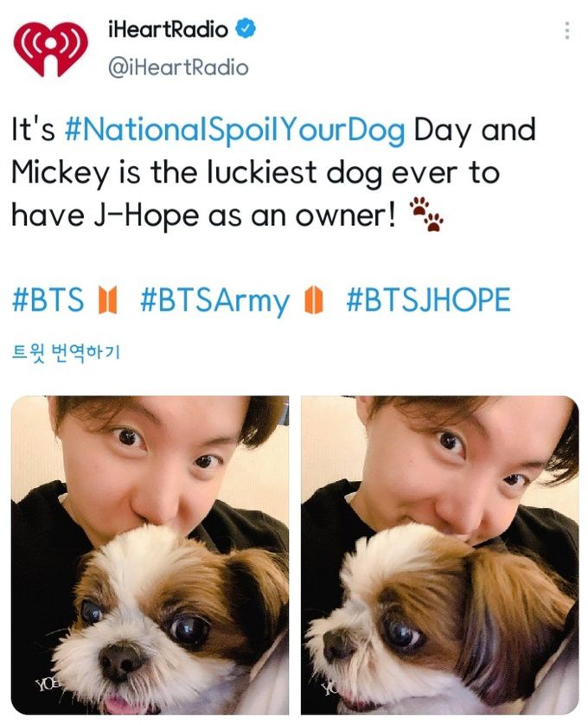Open the three-dot more options menu
Image resolution: width=588 pixels, height=725 pixels.
coord(566,30)
